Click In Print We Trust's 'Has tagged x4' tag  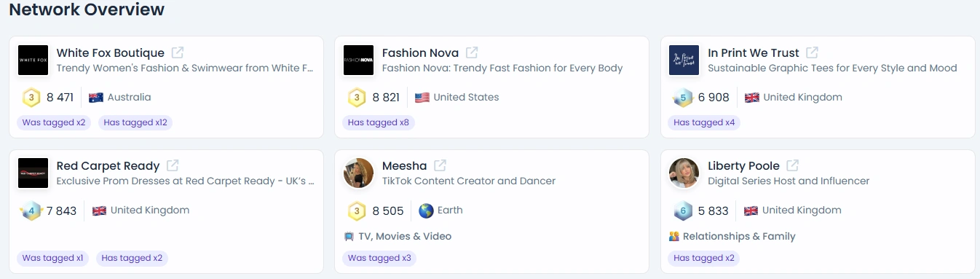(x=704, y=122)
